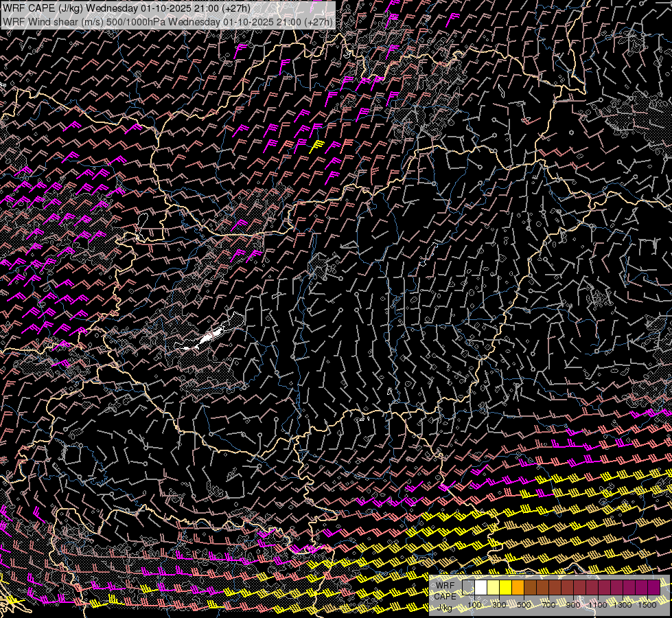Click the 700 tick label on the legend
672x618 pixels.
[548, 604]
